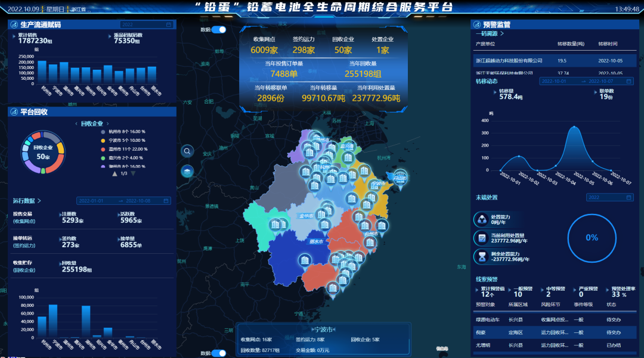Toggle 宁波市 5个 legend entry

pos(123,140)
